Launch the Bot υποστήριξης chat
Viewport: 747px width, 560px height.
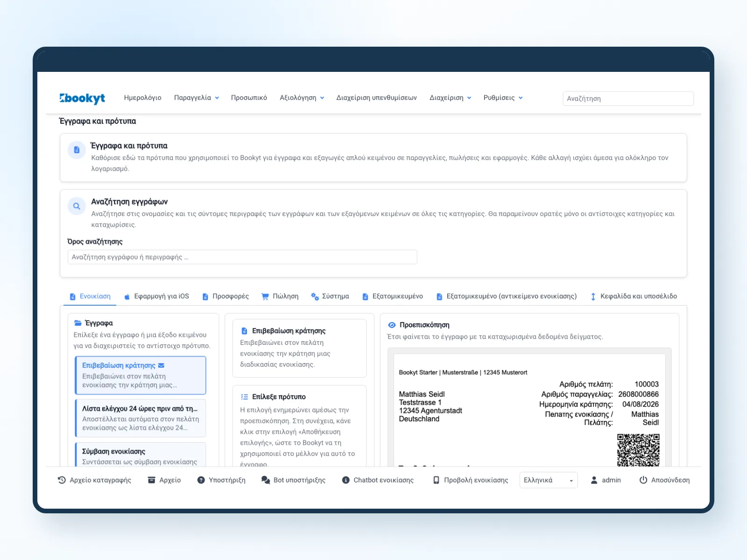(x=293, y=480)
